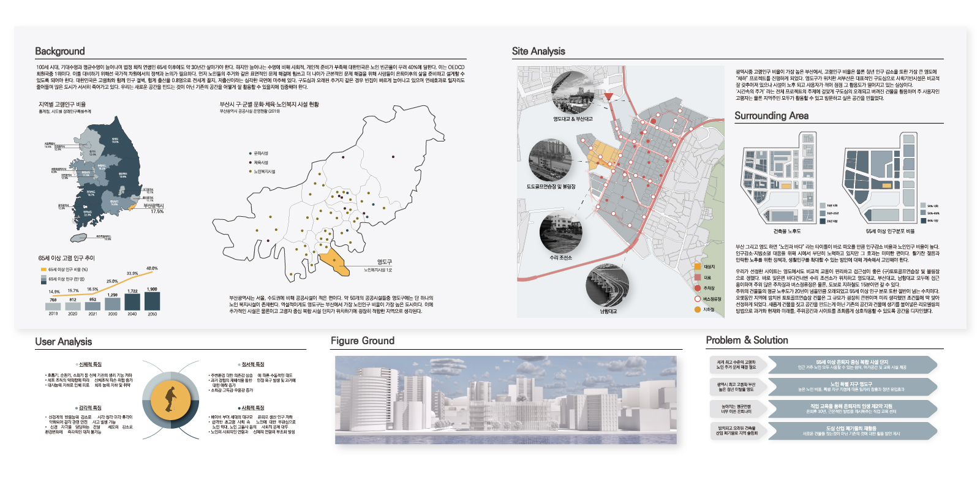
Task: Click the 33.9% line chart label
Action: tap(132, 274)
